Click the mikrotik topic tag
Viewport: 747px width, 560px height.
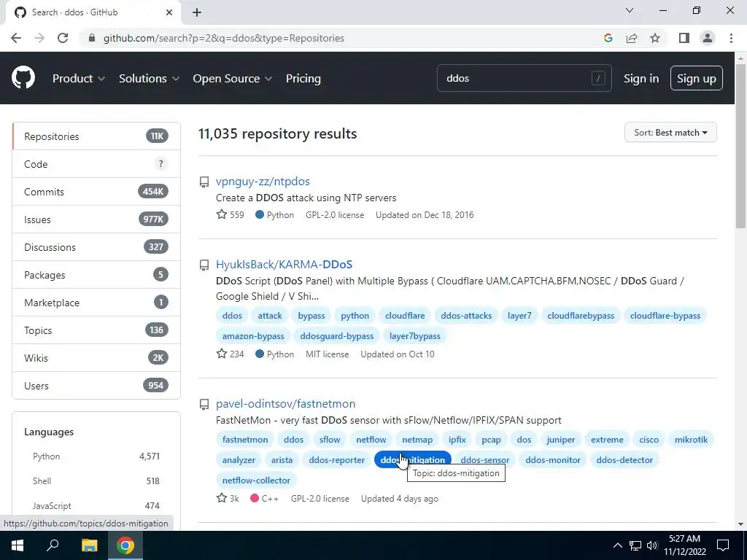(x=692, y=440)
